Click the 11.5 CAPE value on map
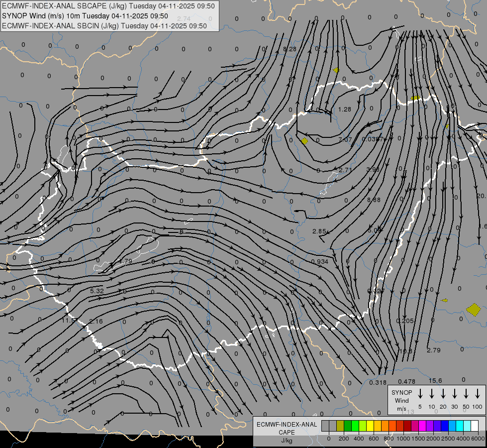 click(x=68, y=320)
